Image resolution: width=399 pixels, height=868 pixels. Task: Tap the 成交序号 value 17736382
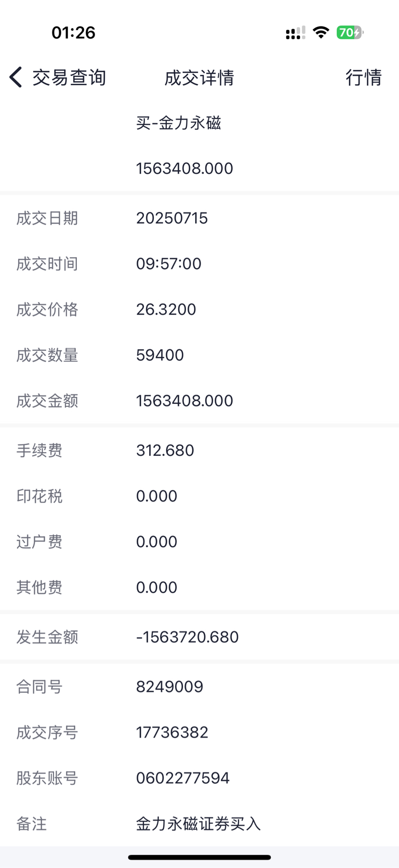click(x=172, y=733)
